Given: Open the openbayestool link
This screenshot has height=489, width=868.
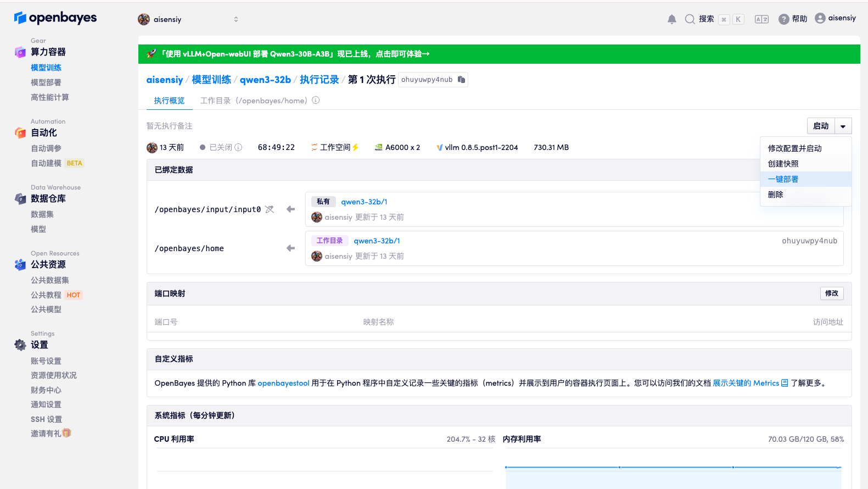Looking at the screenshot, I should pos(283,383).
